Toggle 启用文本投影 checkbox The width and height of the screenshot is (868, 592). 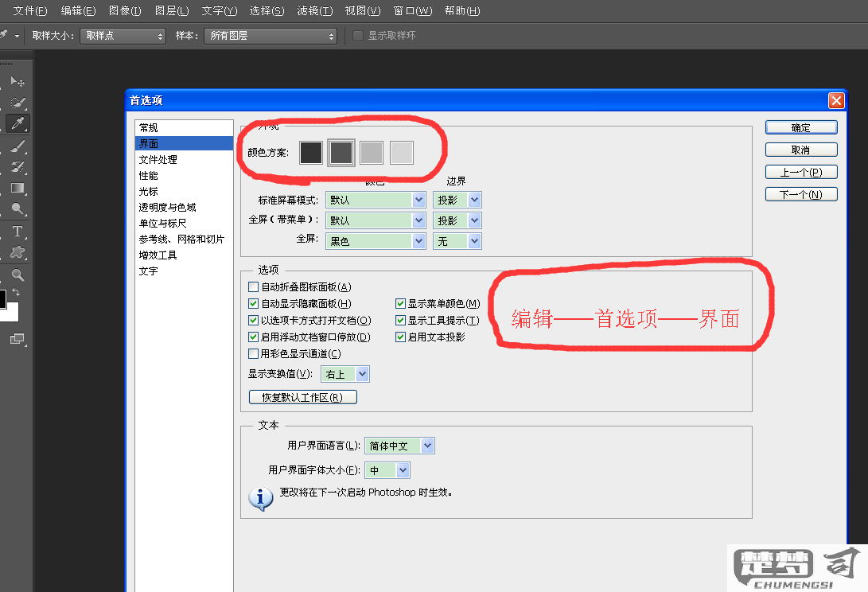(401, 337)
